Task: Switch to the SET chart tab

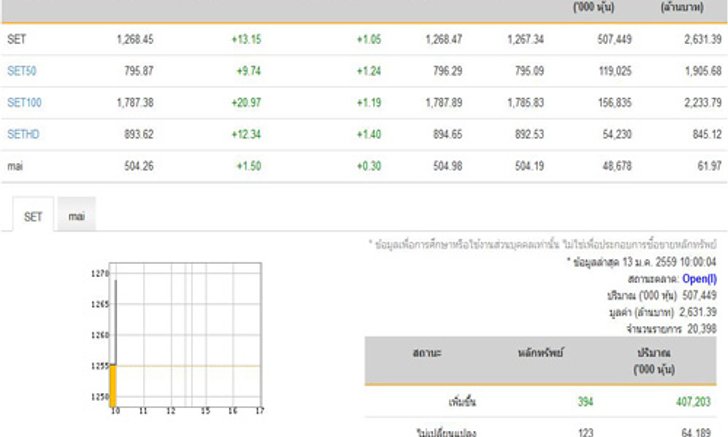Action: click(33, 215)
